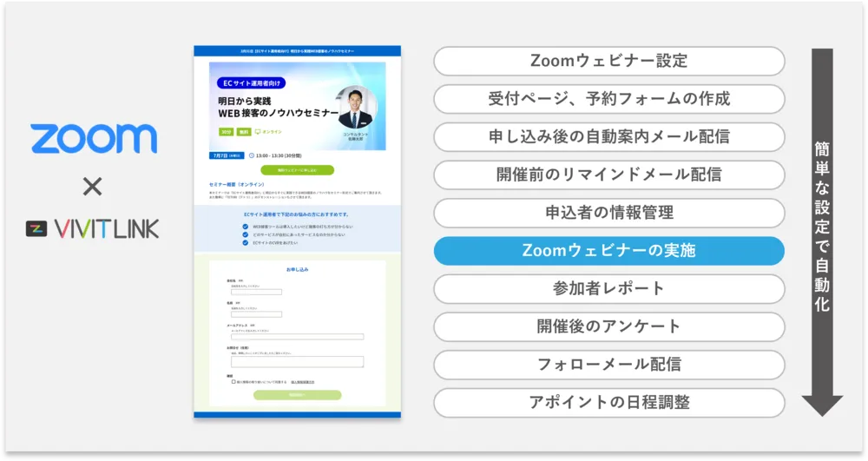Click the first blue checkmark bullet icon
868x461 pixels.
coord(246,227)
